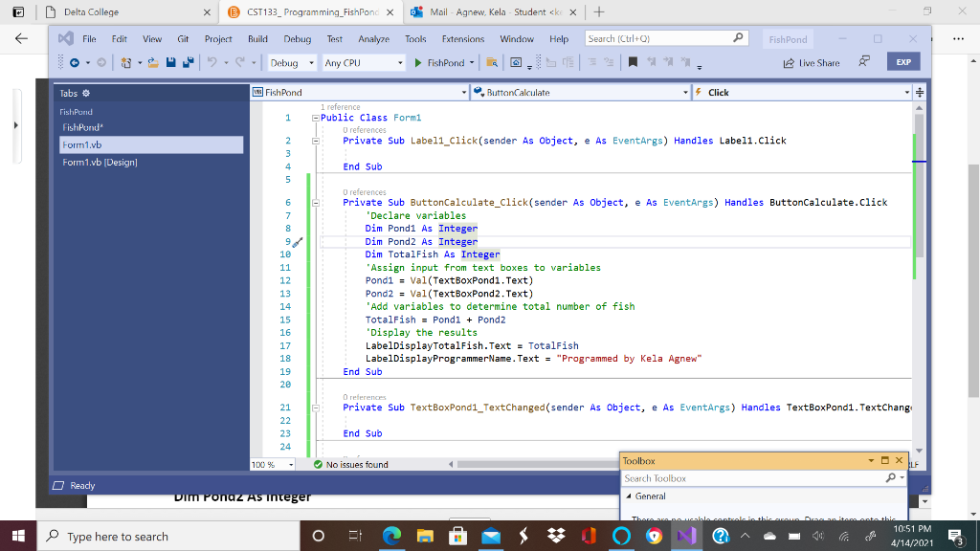This screenshot has width=980, height=551.
Task: Open the Tabs settings gear
Action: coord(86,93)
